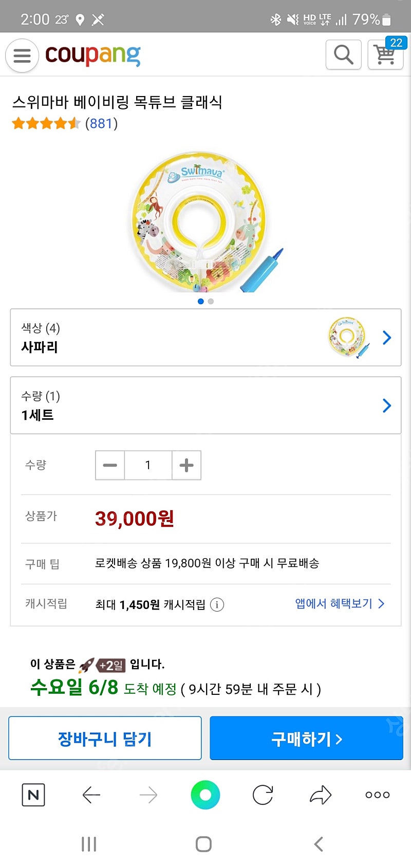
Task: Tap the green center browser button
Action: [205, 795]
